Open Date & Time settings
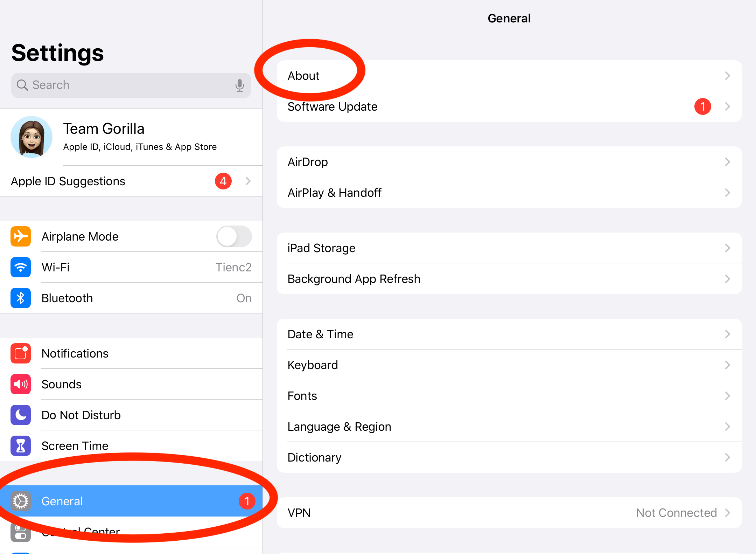 tap(509, 334)
